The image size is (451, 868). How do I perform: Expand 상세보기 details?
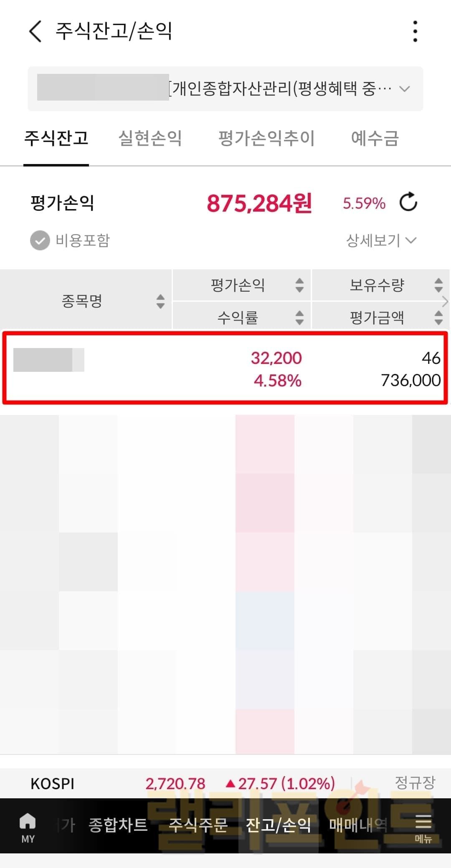(x=381, y=240)
